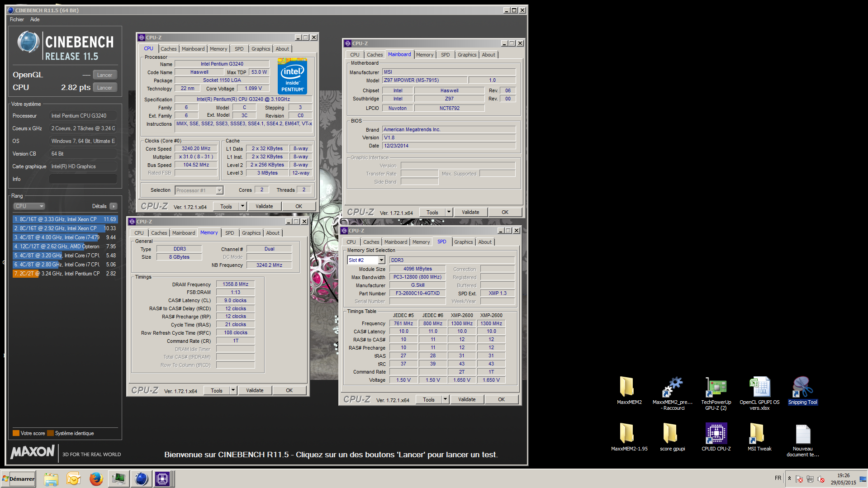868x488 pixels.
Task: Open Tools dropdown arrow in Mainboard window
Action: point(449,212)
